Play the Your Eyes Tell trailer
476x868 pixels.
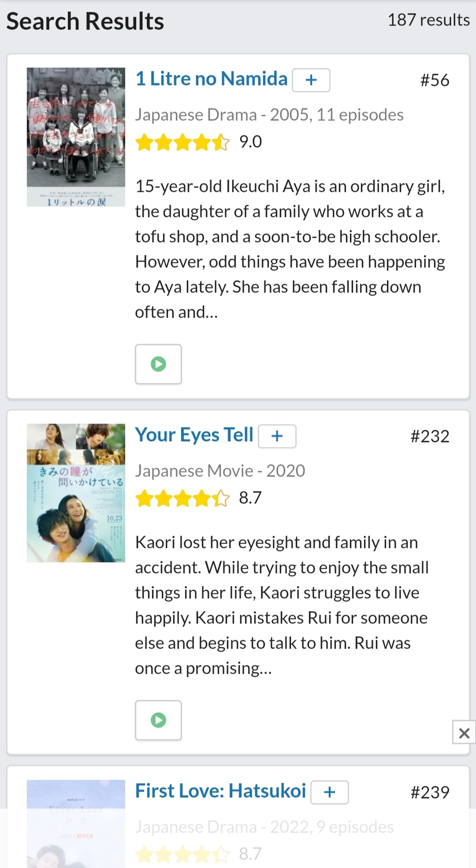(158, 720)
